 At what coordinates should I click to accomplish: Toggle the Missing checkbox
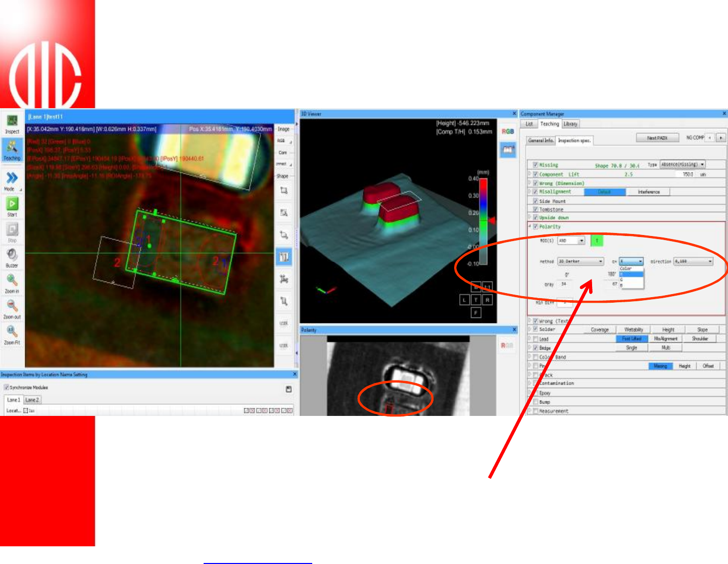536,165
